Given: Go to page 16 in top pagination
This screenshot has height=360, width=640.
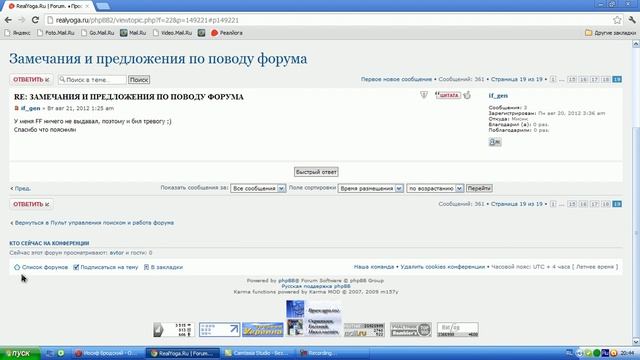Looking at the screenshot, I should pos(583,79).
